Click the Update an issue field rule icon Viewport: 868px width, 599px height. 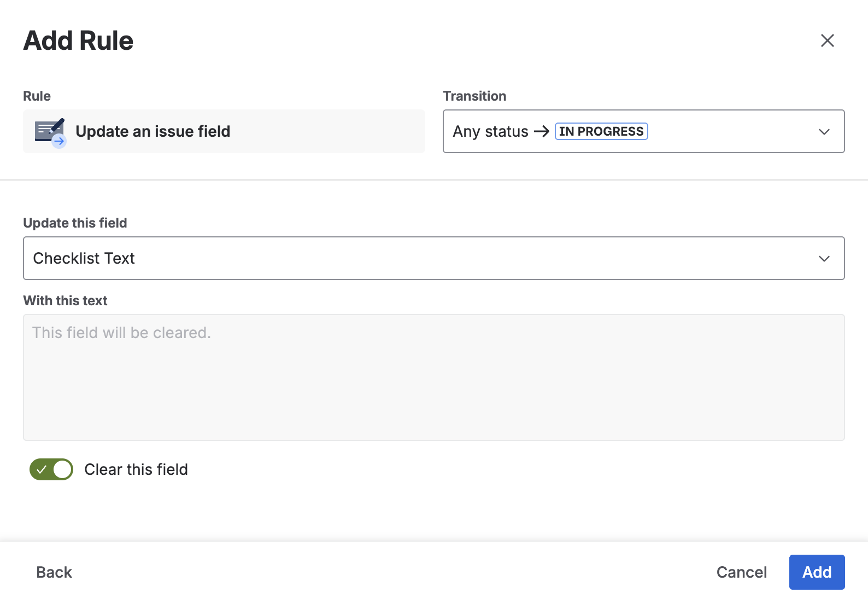(50, 132)
